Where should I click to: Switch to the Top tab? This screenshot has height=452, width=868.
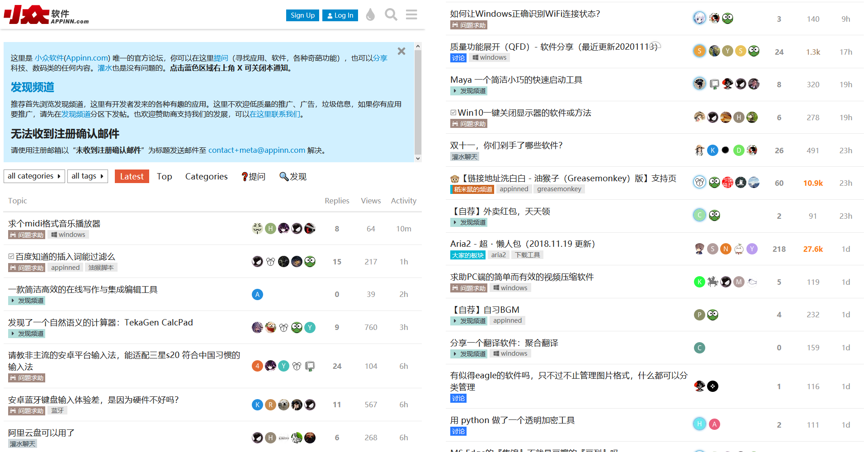point(164,176)
